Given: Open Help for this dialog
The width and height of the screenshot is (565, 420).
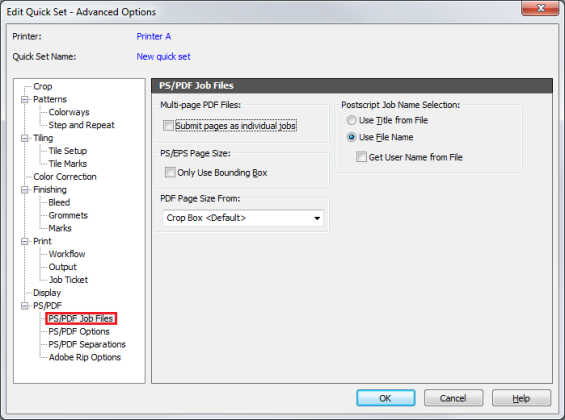Looking at the screenshot, I should pos(521,398).
